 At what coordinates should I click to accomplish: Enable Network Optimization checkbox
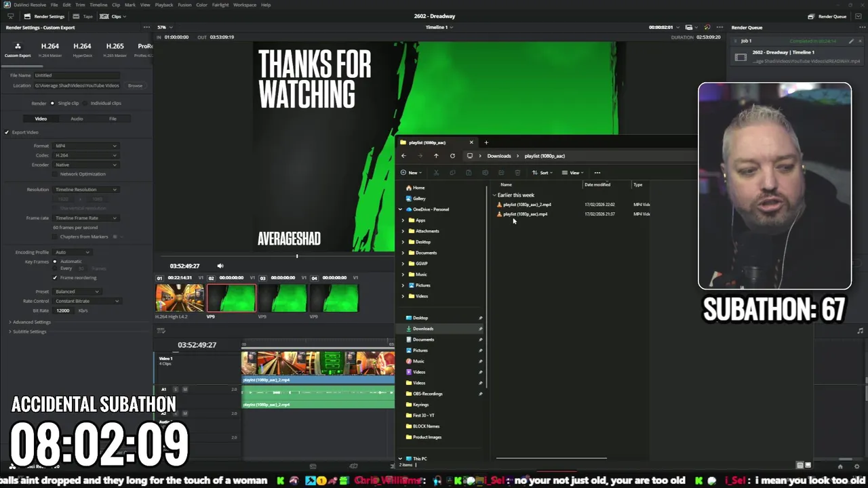56,174
